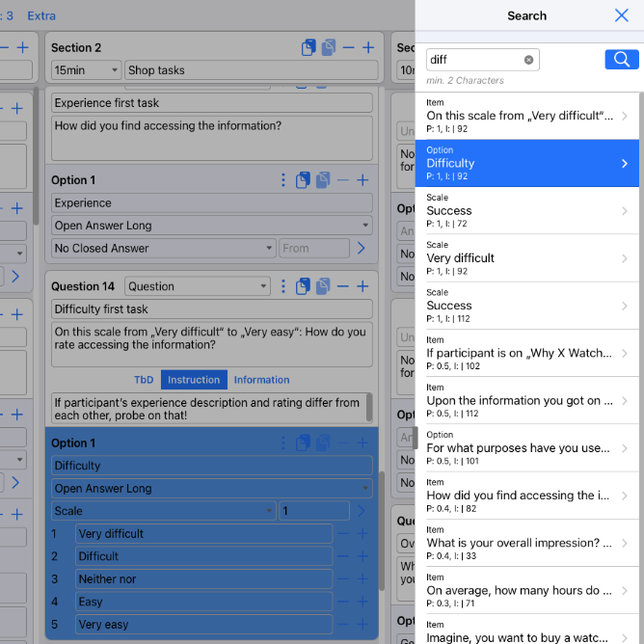This screenshot has height=644, width=644.
Task: Switch to the Information tab
Action: (261, 380)
